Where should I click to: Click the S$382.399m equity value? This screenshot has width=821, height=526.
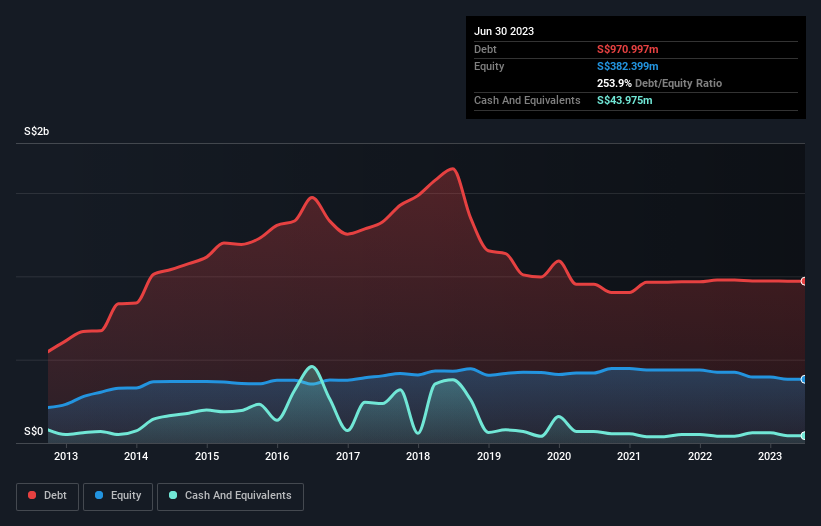tap(627, 66)
